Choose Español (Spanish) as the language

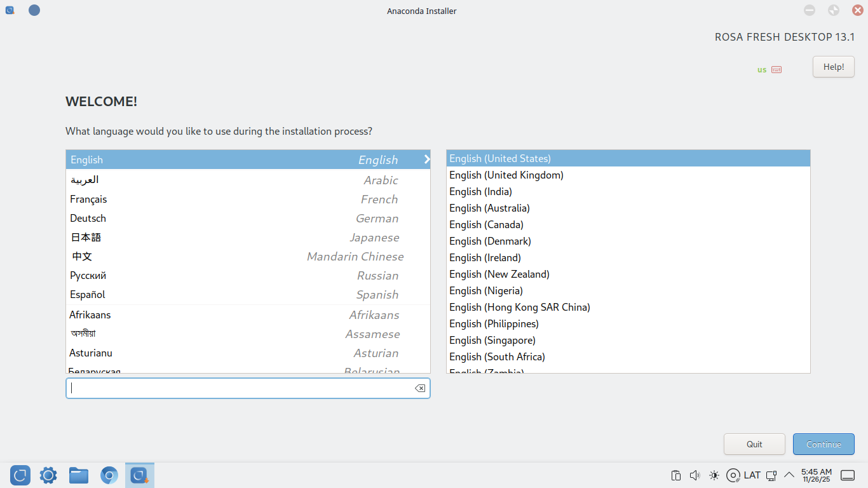click(248, 294)
